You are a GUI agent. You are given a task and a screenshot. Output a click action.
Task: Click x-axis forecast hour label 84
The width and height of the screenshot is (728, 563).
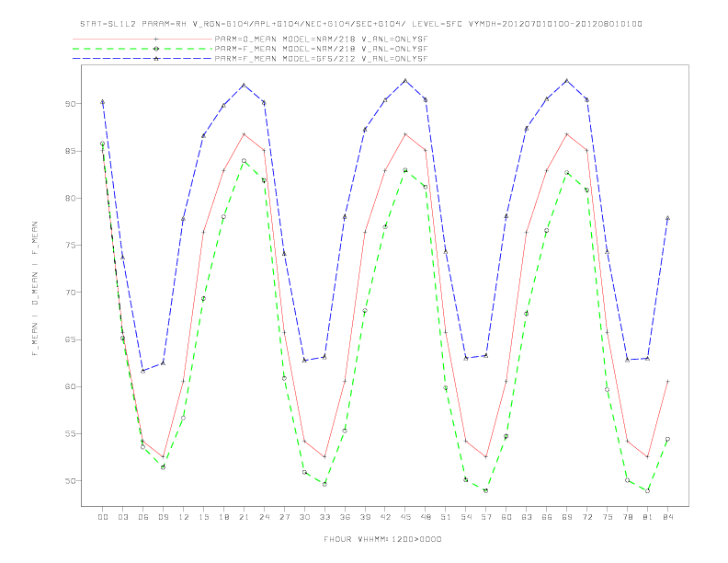coord(668,517)
